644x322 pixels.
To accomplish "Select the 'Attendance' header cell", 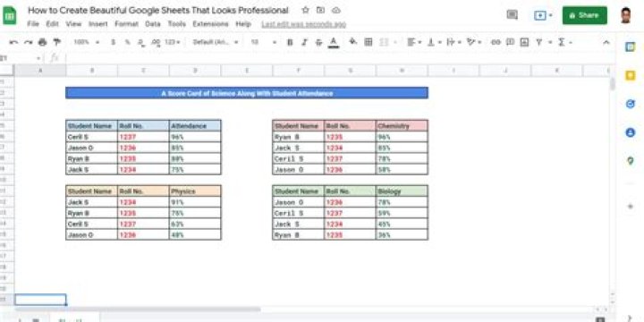I will click(x=195, y=126).
